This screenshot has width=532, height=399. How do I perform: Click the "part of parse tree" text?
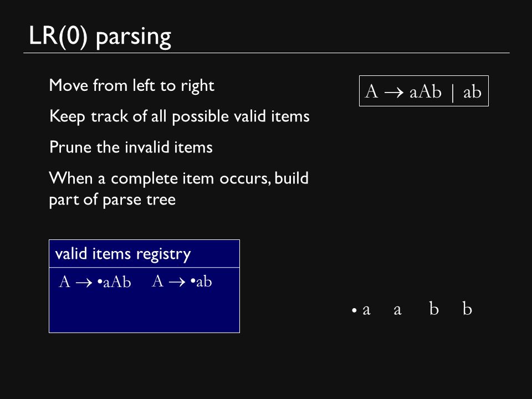pos(112,199)
